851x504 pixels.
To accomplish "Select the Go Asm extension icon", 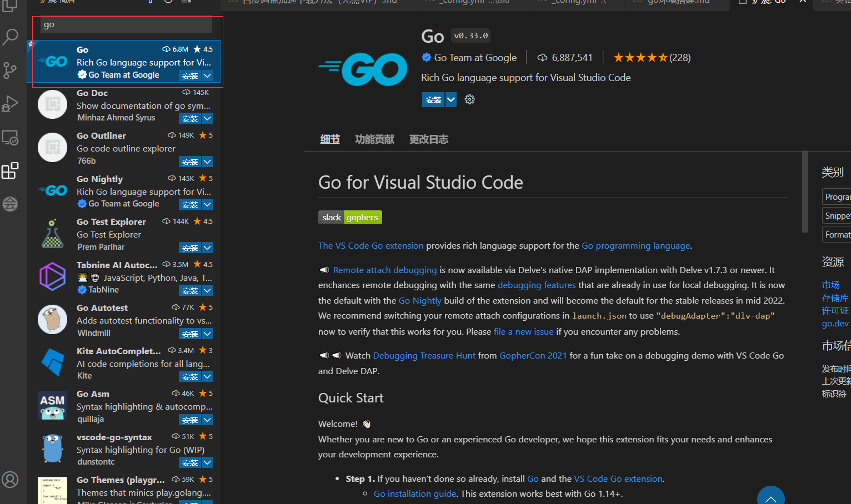I will tap(52, 405).
